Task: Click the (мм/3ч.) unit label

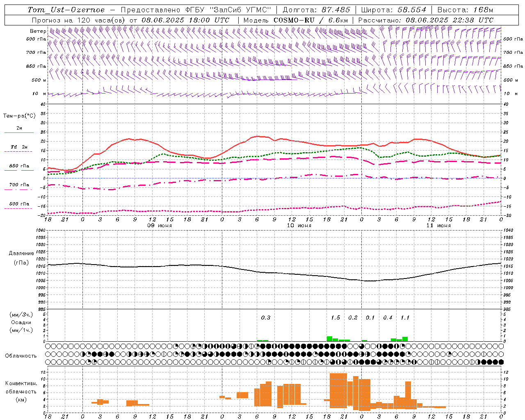Action: pyautogui.click(x=21, y=315)
